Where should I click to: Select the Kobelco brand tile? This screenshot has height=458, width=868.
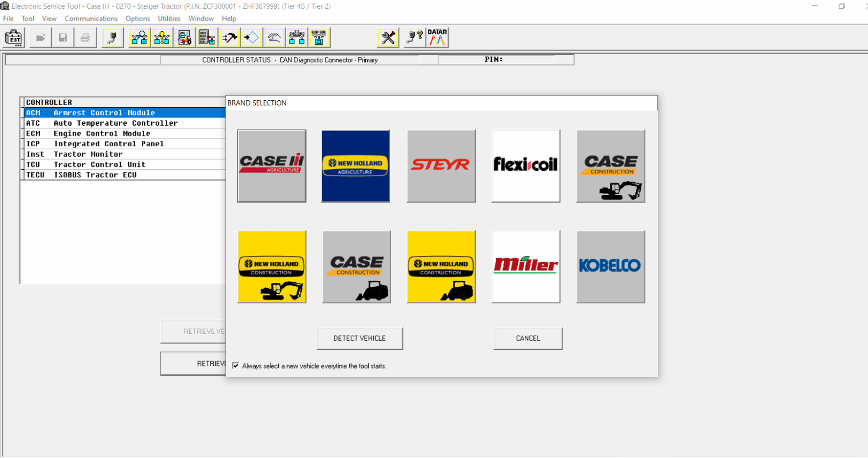click(611, 267)
